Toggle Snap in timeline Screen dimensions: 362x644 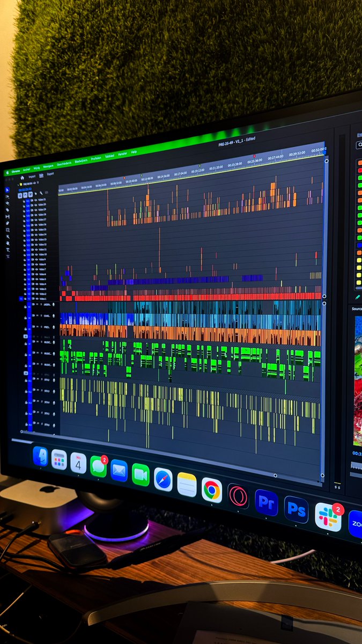[x=25, y=195]
